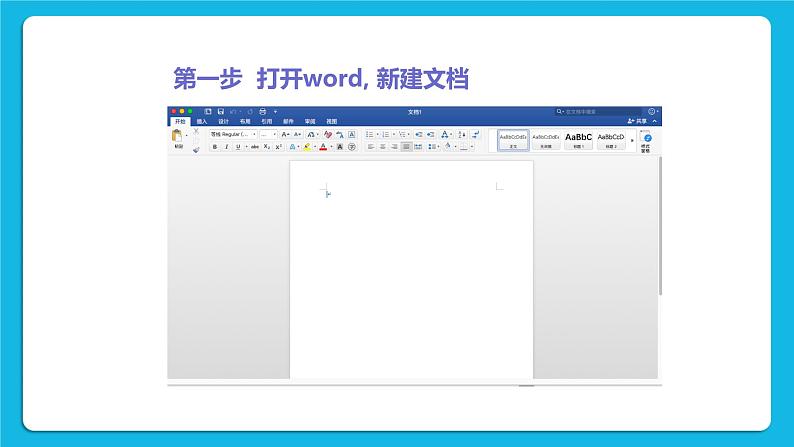Apply Superscript with the X² icon
The width and height of the screenshot is (794, 447).
(279, 147)
